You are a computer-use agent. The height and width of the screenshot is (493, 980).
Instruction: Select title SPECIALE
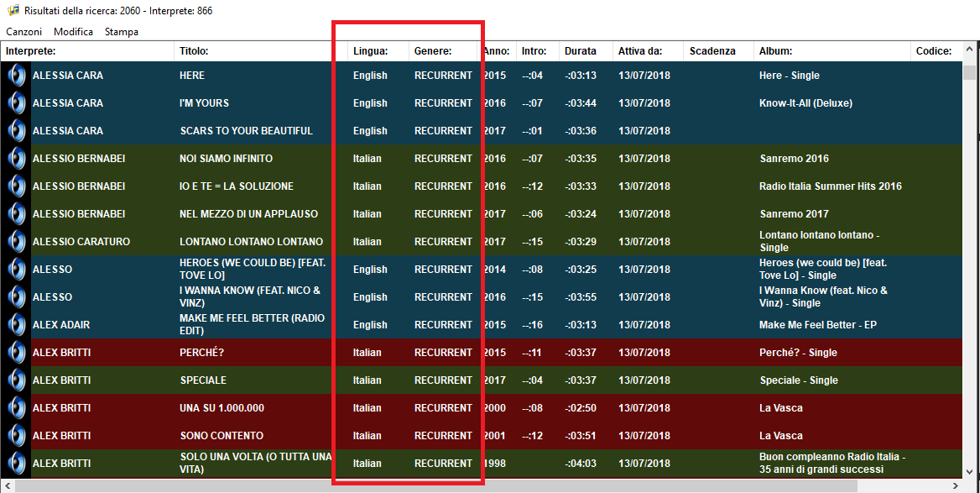coord(203,380)
